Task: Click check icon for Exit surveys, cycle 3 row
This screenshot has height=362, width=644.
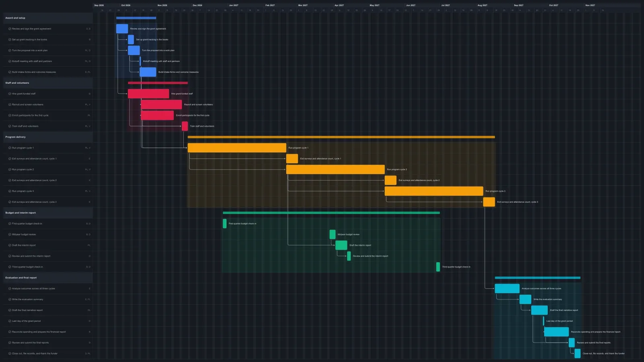Action: (10, 202)
